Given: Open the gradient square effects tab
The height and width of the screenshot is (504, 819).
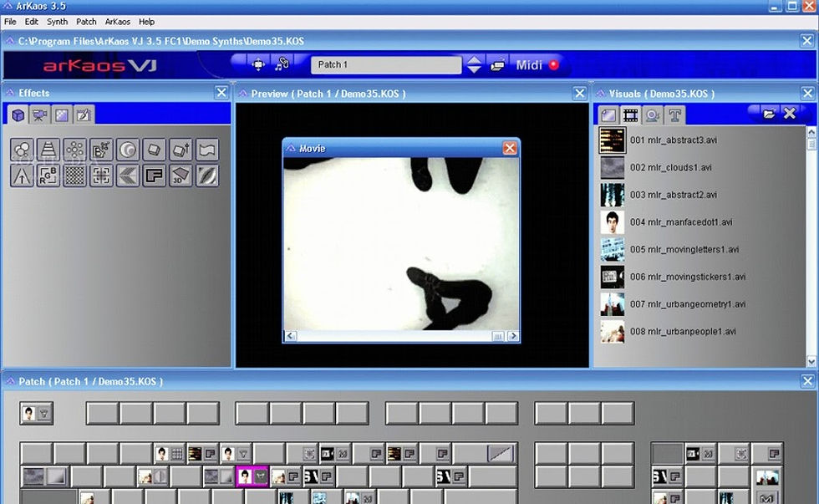Looking at the screenshot, I should click(62, 115).
